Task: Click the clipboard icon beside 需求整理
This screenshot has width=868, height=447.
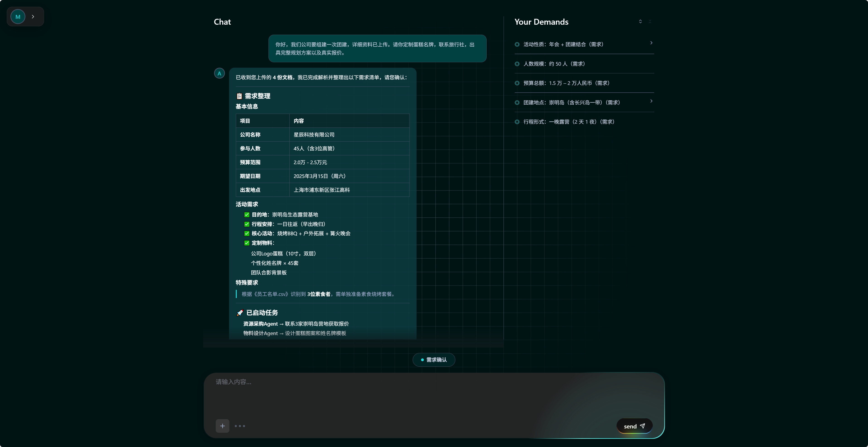Action: point(239,96)
